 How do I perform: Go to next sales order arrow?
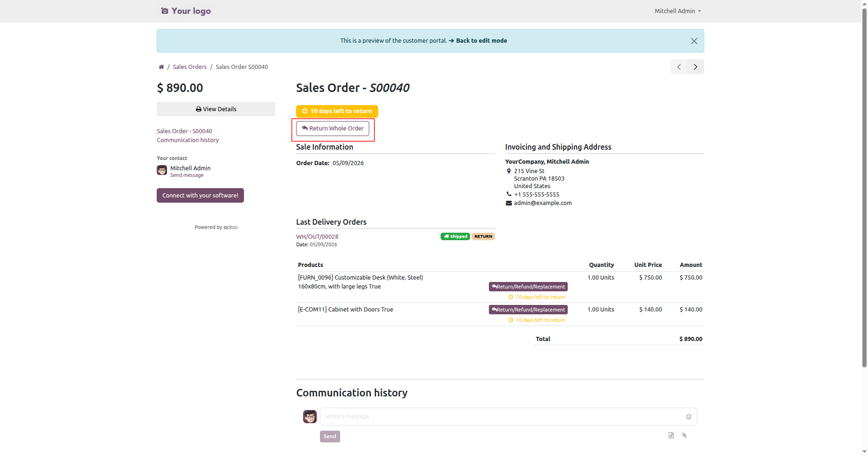tap(696, 67)
